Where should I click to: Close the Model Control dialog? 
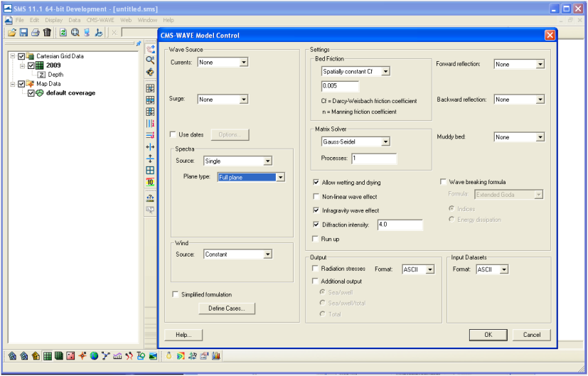click(x=550, y=36)
